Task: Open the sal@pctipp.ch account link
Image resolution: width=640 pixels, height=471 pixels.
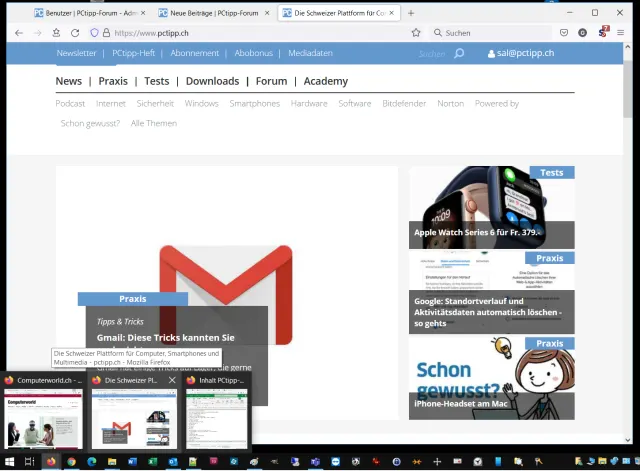Action: pos(520,53)
